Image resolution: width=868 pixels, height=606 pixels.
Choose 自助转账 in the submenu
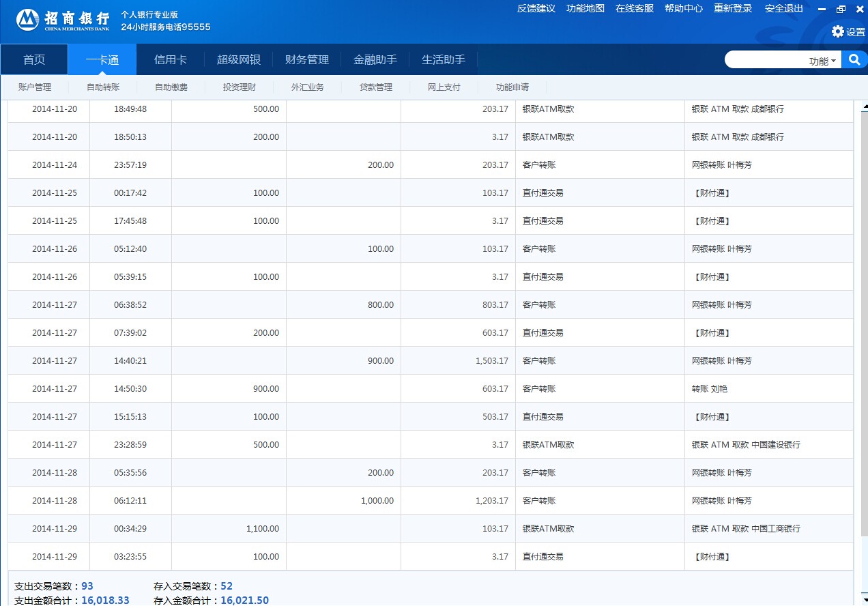103,87
